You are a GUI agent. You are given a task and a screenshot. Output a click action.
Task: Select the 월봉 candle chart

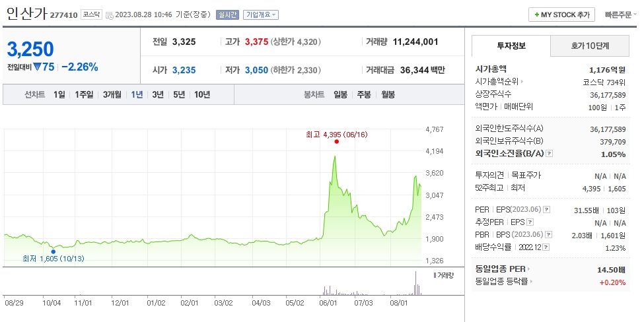coord(388,95)
